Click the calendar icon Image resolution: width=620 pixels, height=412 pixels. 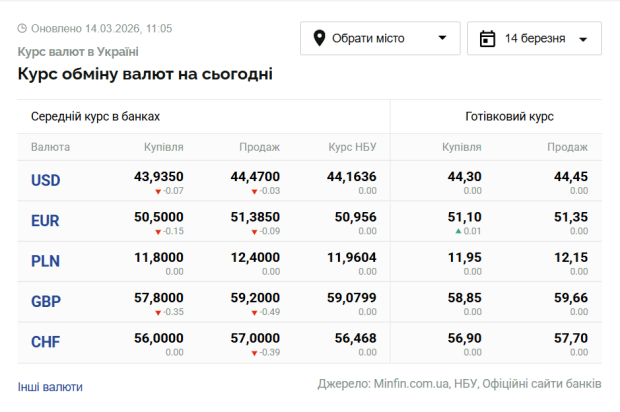click(488, 39)
